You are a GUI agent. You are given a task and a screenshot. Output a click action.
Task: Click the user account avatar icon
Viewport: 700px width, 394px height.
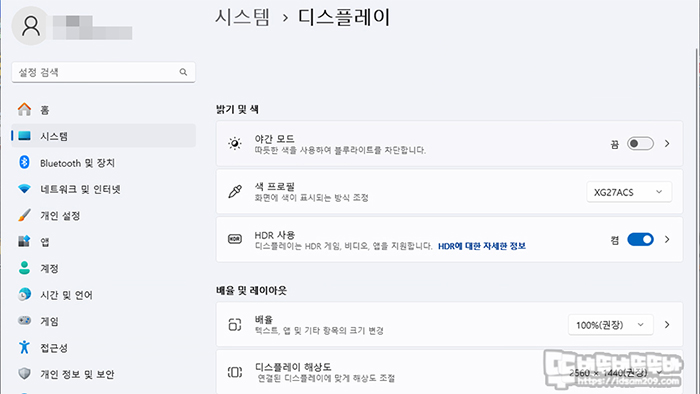pos(30,26)
